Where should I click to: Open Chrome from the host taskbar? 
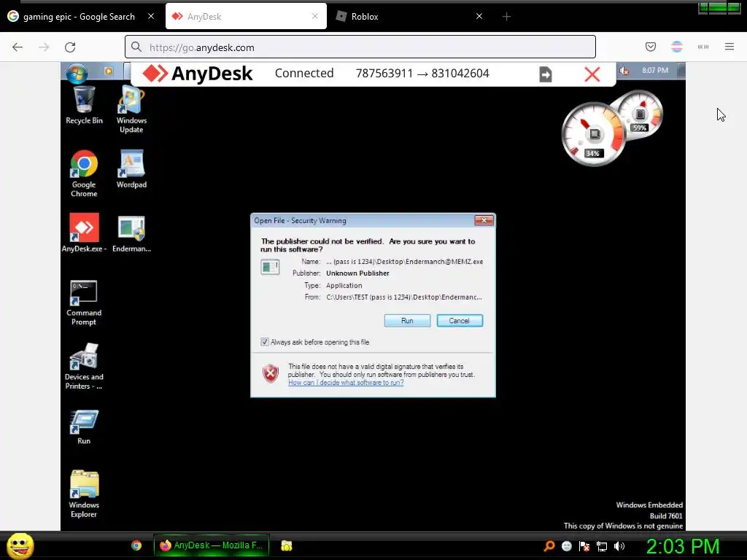pyautogui.click(x=136, y=545)
